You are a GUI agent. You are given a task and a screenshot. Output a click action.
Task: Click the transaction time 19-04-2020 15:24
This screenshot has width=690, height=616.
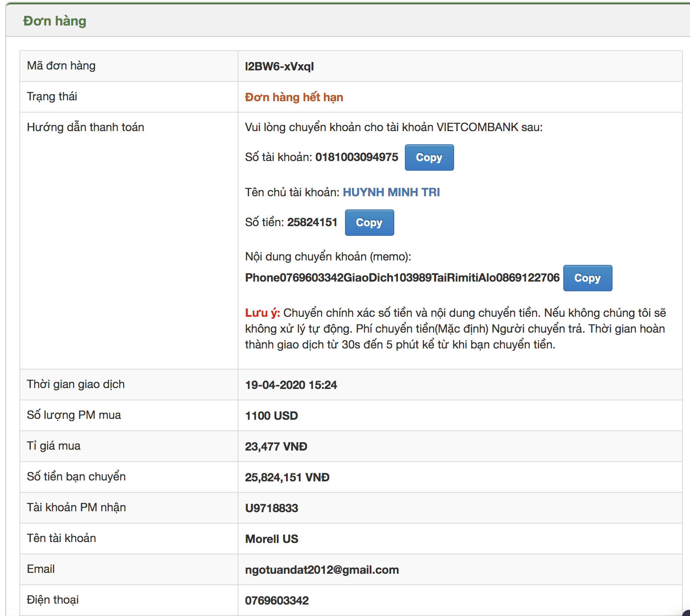pyautogui.click(x=291, y=385)
